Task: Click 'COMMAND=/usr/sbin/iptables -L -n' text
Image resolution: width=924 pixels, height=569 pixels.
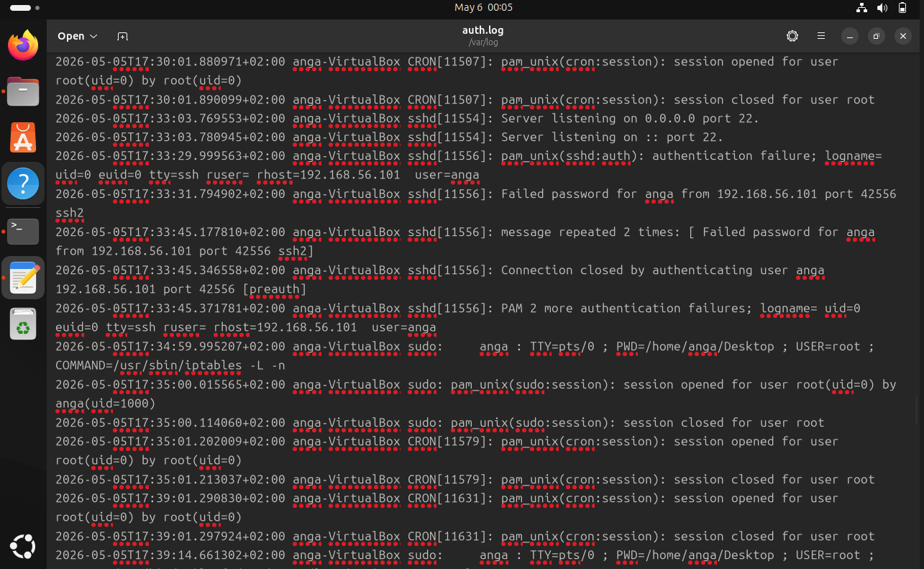Action: tap(170, 365)
